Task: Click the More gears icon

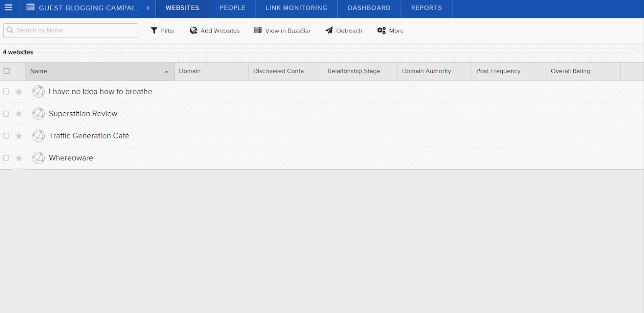Action: pyautogui.click(x=381, y=31)
